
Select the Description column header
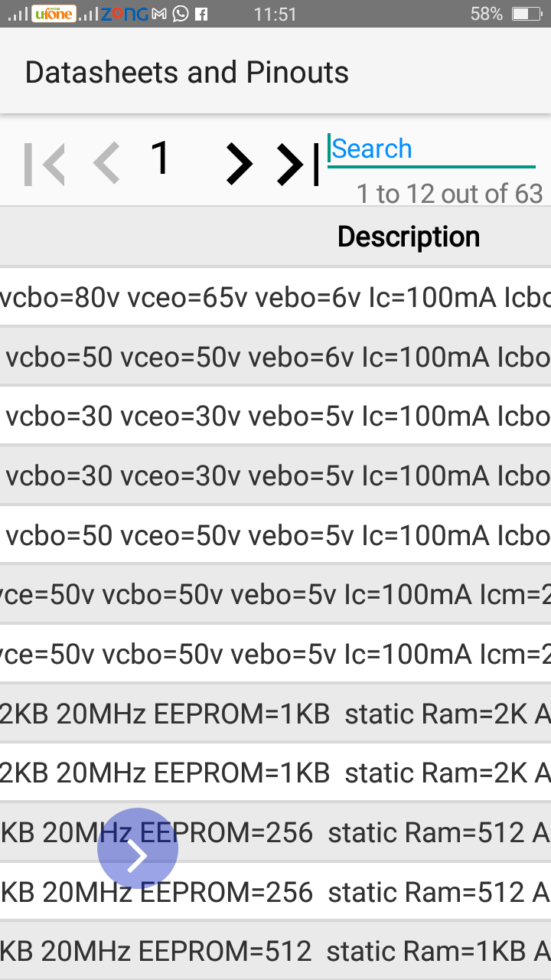click(x=409, y=237)
